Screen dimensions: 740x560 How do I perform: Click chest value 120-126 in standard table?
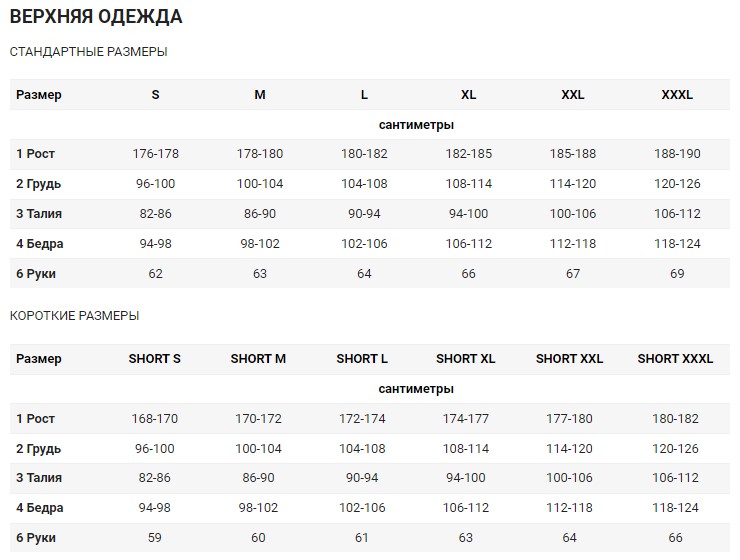pyautogui.click(x=677, y=184)
